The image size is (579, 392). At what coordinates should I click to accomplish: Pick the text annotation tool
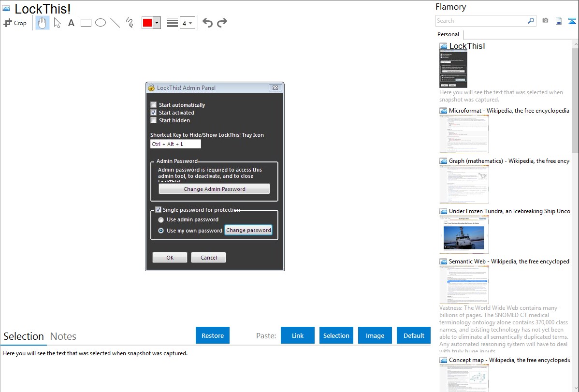(x=71, y=23)
